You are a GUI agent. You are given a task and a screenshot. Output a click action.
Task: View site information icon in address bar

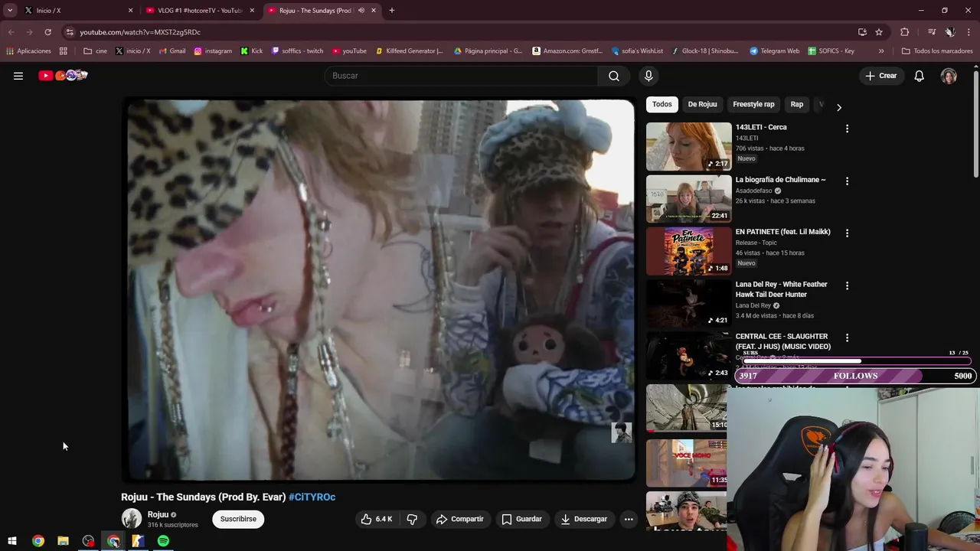70,32
